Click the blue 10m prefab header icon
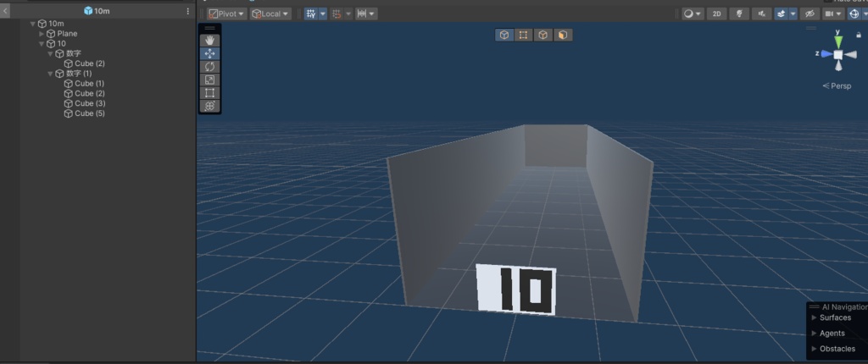This screenshot has height=364, width=868. 88,10
